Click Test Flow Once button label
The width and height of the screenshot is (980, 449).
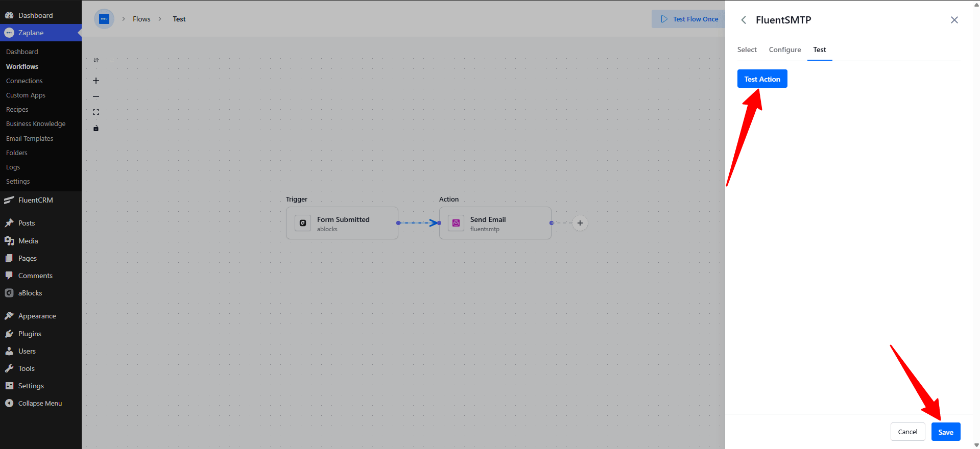tap(696, 19)
